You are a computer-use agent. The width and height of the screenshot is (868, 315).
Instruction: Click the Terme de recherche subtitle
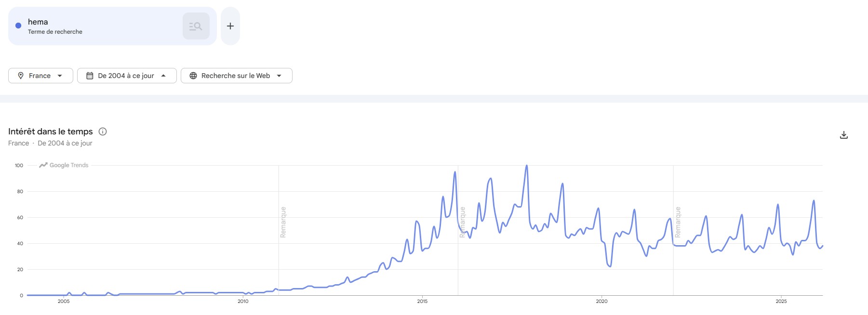(55, 32)
